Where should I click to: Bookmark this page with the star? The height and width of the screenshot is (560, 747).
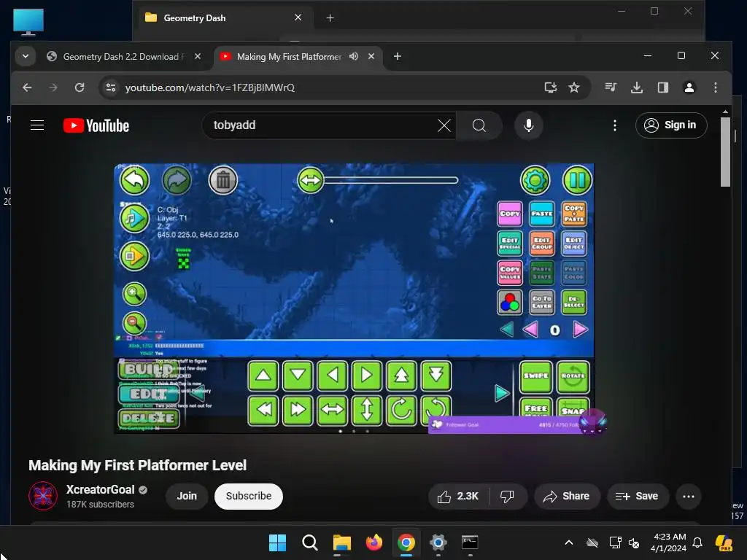point(574,87)
